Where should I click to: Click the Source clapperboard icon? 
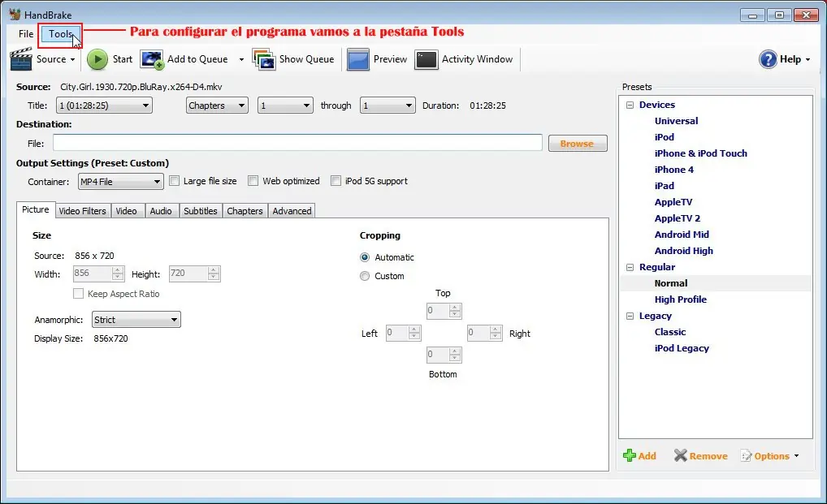tap(21, 59)
